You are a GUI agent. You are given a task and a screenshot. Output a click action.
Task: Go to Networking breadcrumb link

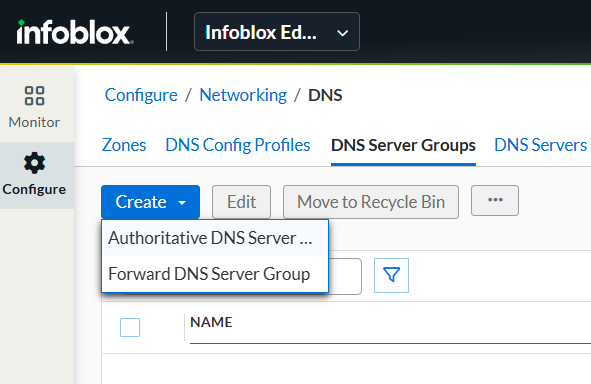click(x=243, y=95)
